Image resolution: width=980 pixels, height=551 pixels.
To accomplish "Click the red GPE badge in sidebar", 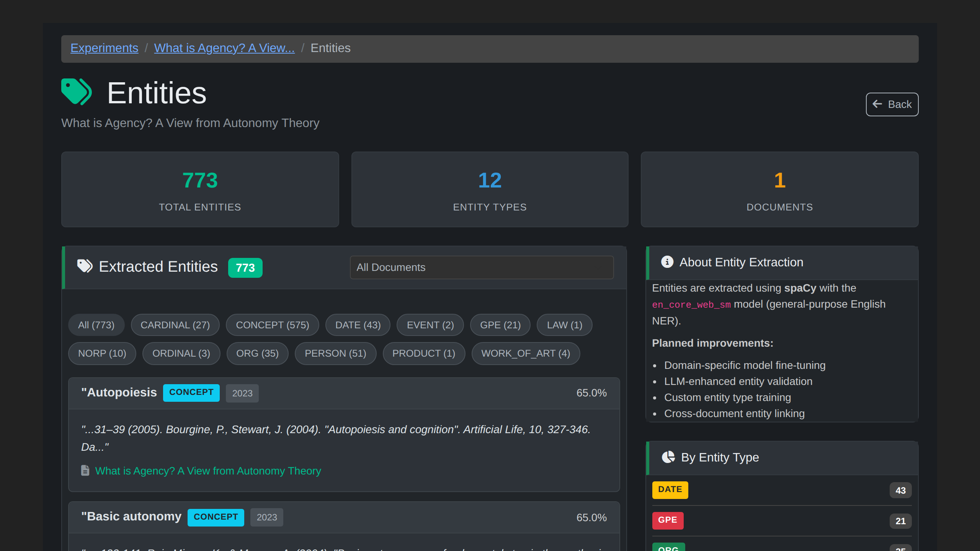I will click(x=667, y=520).
